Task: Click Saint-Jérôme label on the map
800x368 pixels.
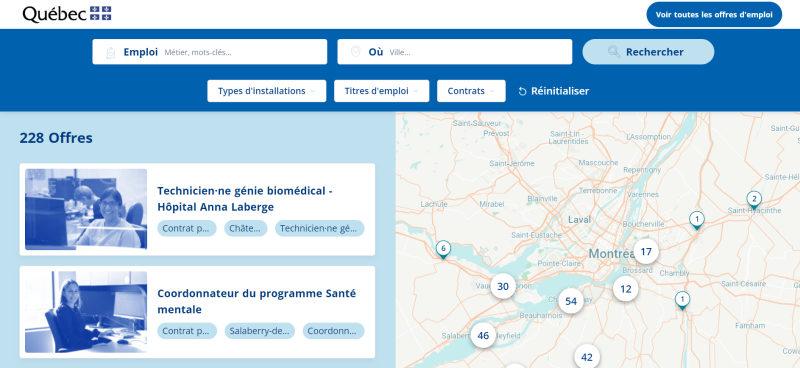Action: 512,163
